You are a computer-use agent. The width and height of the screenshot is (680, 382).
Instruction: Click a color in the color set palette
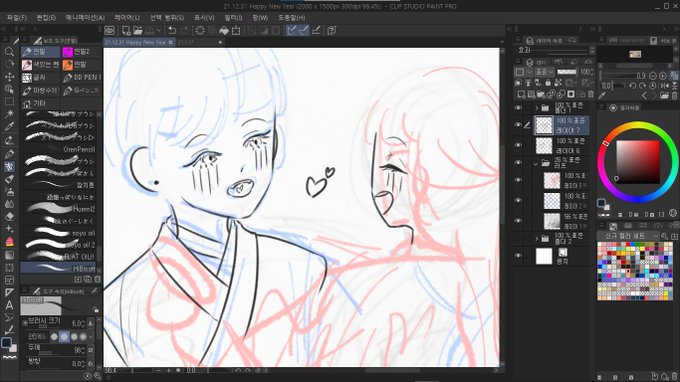634,271
